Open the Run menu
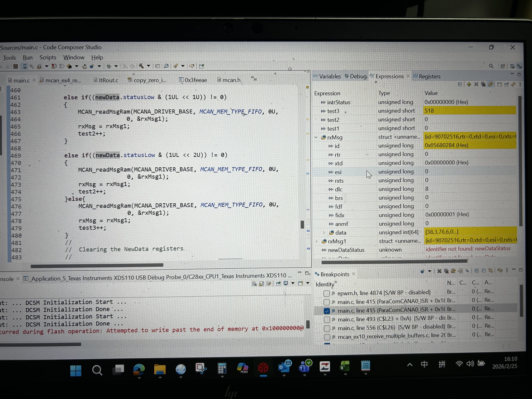Screen dimensions: 532x399 pos(27,58)
